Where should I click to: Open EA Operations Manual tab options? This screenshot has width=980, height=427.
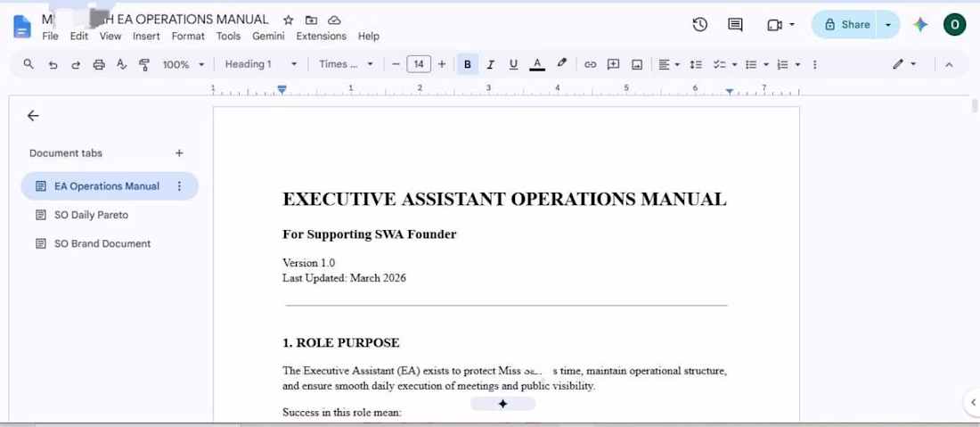coord(179,186)
